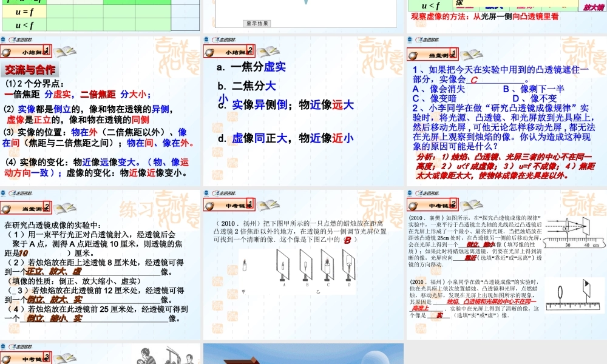Image resolution: width=607 pixels, height=364 pixels.
Task: Click the red '分析' explanation paragraph
Action: coord(505,166)
